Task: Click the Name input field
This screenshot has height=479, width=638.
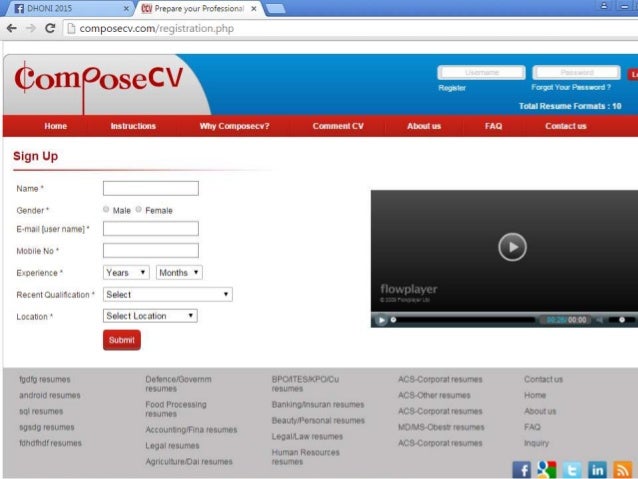Action: pyautogui.click(x=151, y=188)
